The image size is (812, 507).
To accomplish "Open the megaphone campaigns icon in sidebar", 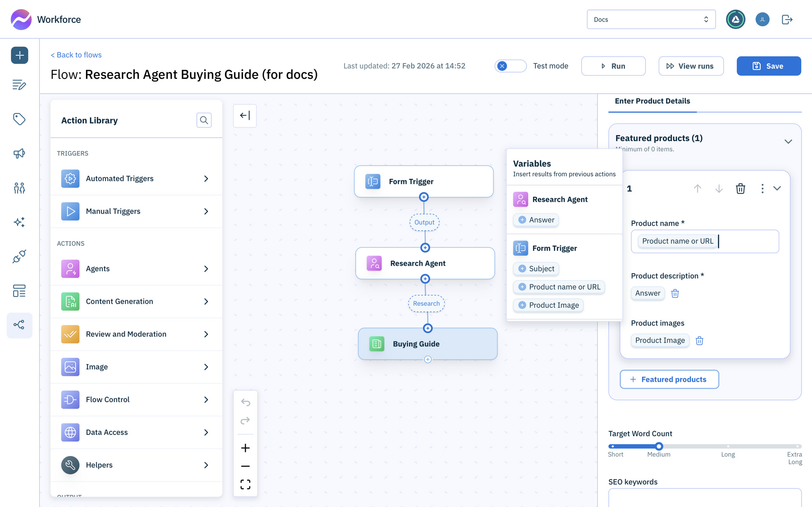I will pyautogui.click(x=19, y=153).
